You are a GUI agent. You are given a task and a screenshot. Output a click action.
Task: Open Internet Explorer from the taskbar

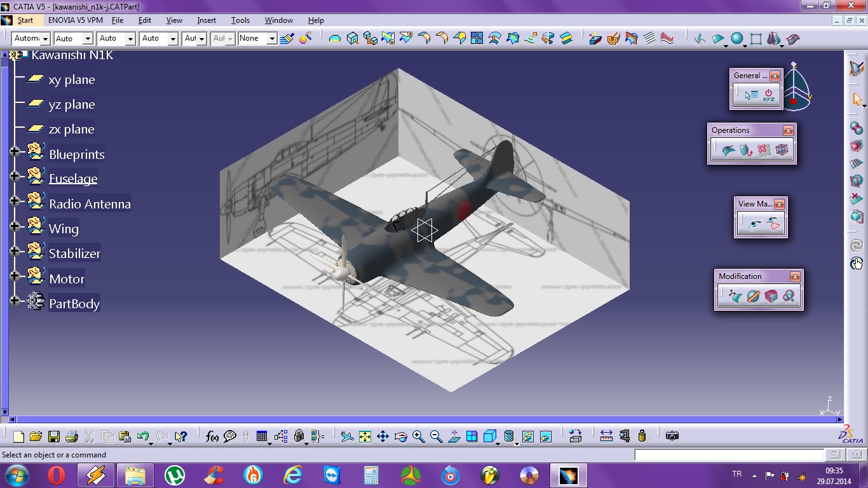coord(292,475)
